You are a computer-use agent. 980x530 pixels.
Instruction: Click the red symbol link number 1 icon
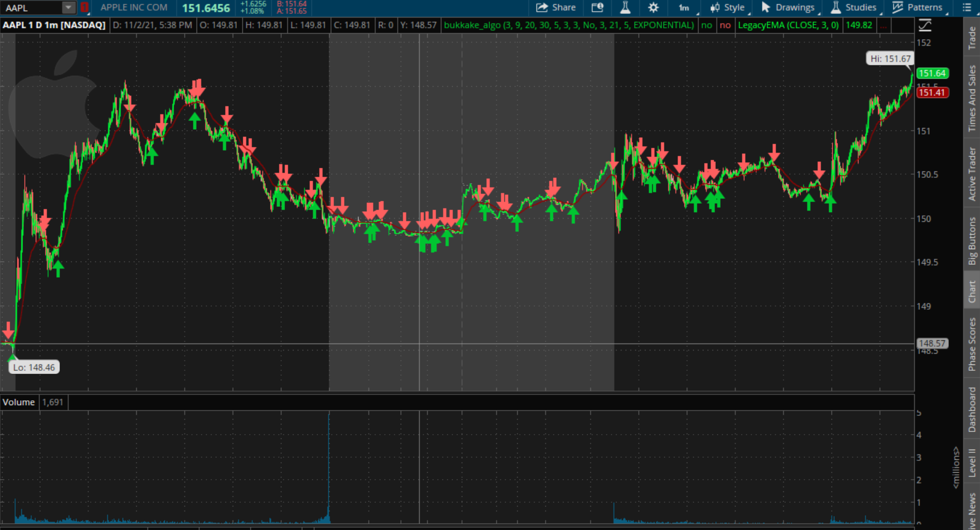click(x=84, y=8)
